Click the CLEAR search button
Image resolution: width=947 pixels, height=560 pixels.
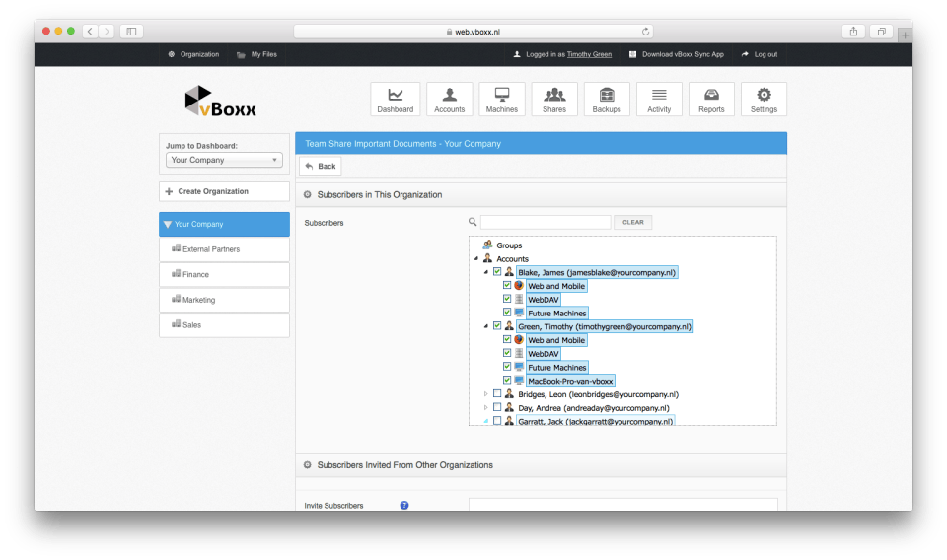633,222
